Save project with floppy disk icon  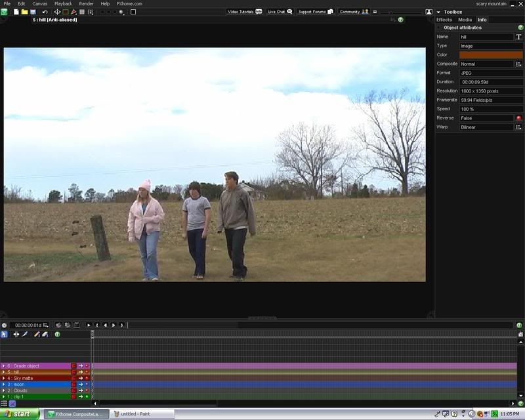33,12
